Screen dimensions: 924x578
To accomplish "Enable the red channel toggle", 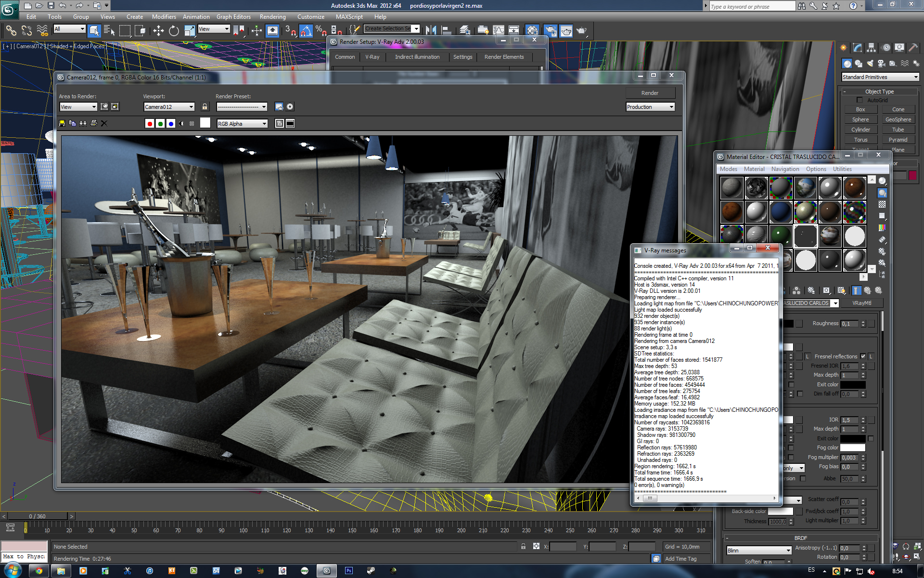I will tap(150, 124).
